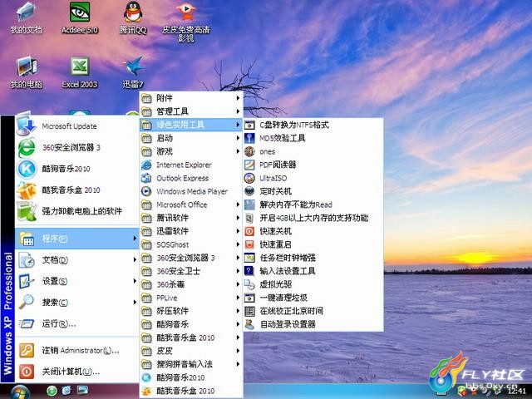Launch Internet Explorer from programs list
The width and height of the screenshot is (532, 399).
pyautogui.click(x=191, y=165)
